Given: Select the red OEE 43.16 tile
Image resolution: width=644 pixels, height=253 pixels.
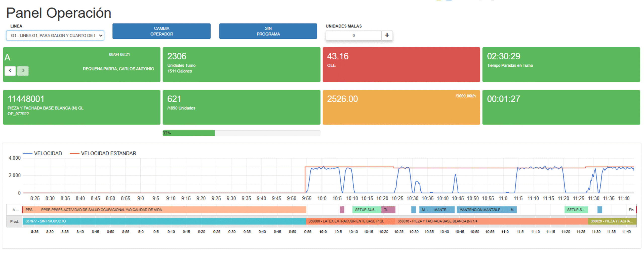Looking at the screenshot, I should click(401, 64).
